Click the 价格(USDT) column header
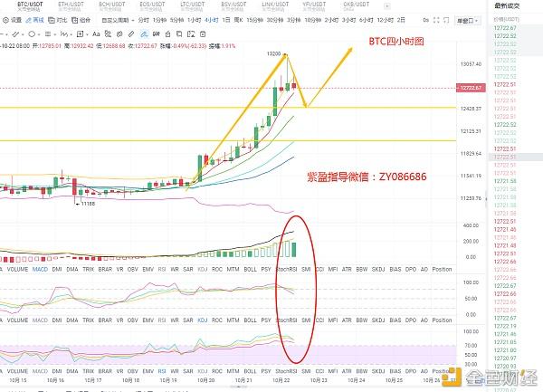543x392 pixels. click(506, 19)
